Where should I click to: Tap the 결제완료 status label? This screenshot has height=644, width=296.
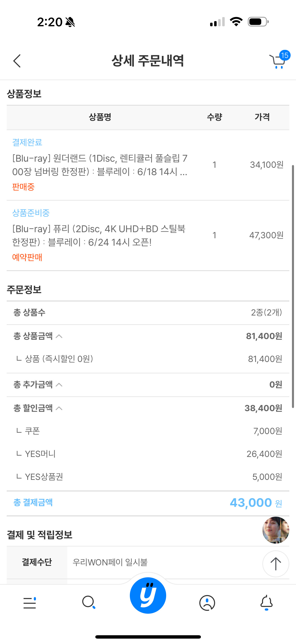pos(27,142)
